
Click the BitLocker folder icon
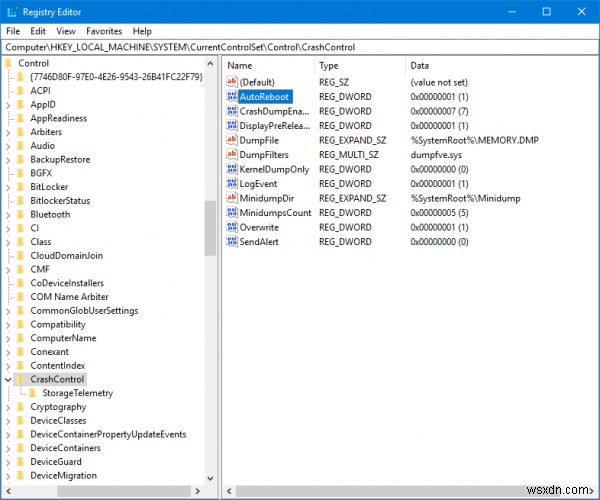point(21,187)
